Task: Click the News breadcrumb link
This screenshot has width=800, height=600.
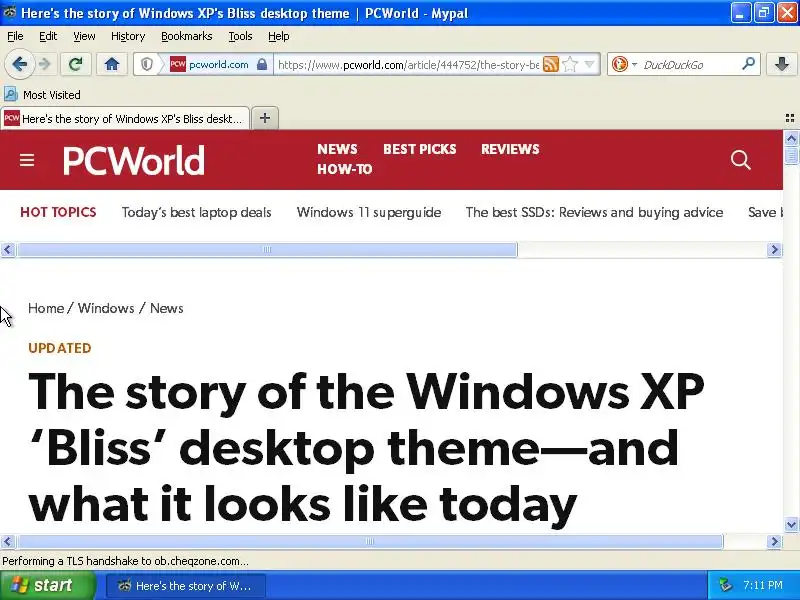Action: click(x=167, y=308)
